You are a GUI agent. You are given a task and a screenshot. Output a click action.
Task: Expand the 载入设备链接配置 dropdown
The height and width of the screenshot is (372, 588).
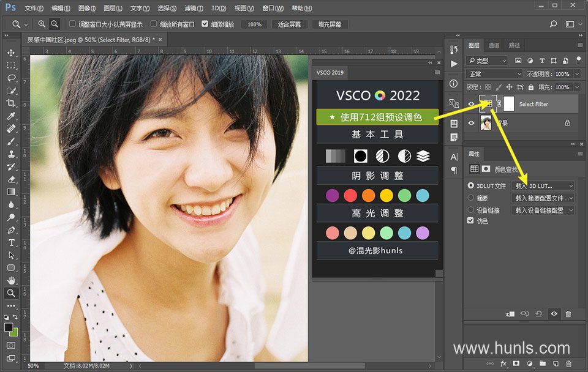click(x=543, y=210)
